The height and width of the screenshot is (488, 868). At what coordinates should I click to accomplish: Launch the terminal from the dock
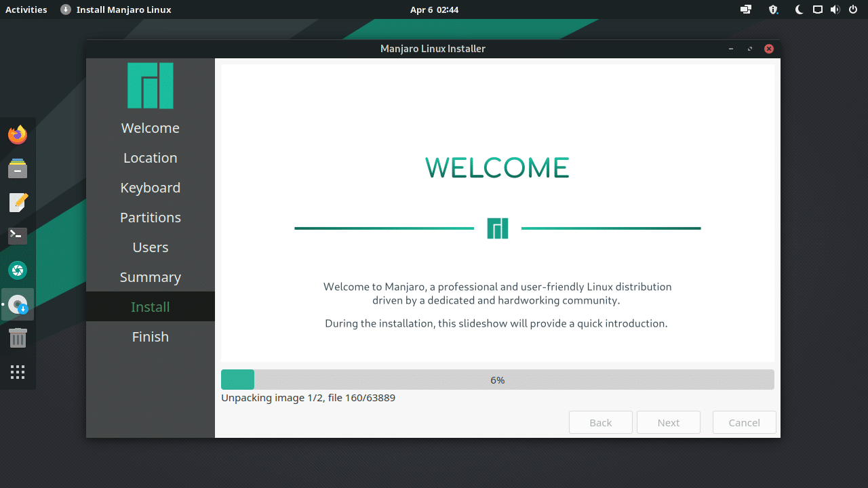tap(18, 235)
